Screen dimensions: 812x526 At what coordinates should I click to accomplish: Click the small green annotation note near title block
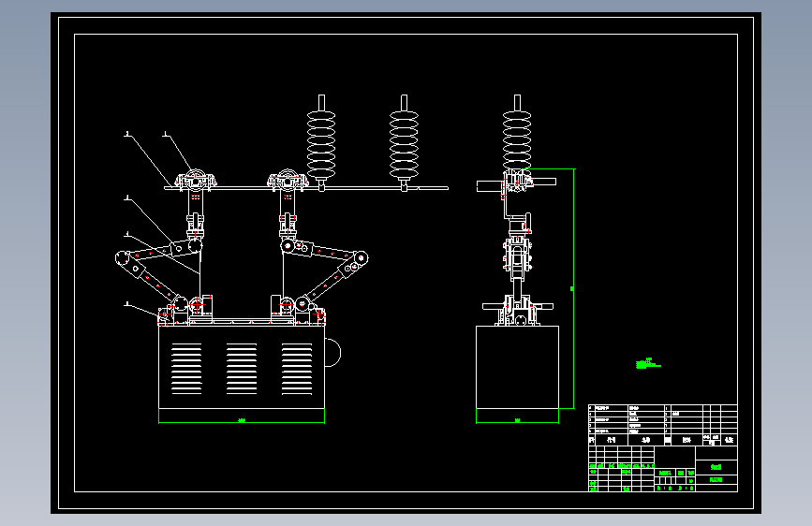[647, 363]
